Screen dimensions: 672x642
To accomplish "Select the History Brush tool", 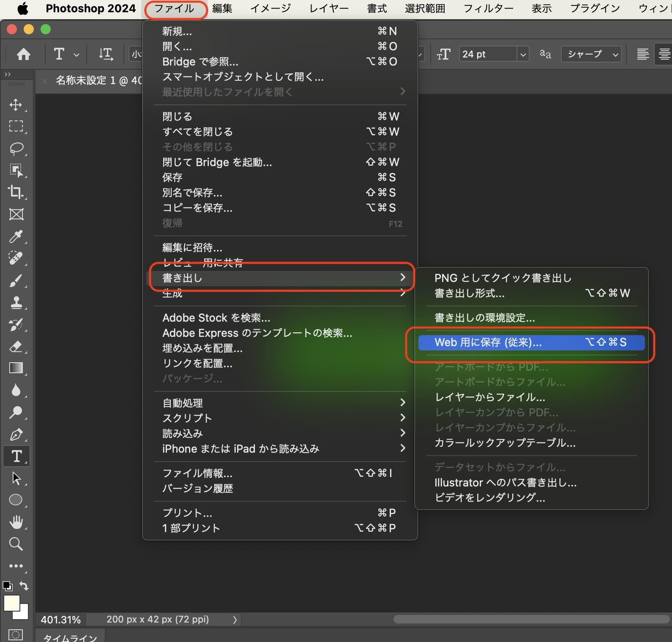I will point(16,324).
